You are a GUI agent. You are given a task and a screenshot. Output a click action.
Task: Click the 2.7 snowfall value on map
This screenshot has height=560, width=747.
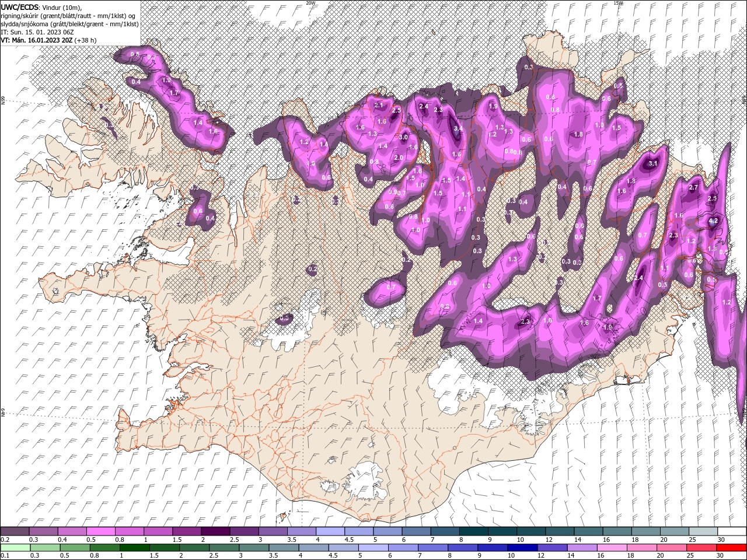[x=694, y=187]
